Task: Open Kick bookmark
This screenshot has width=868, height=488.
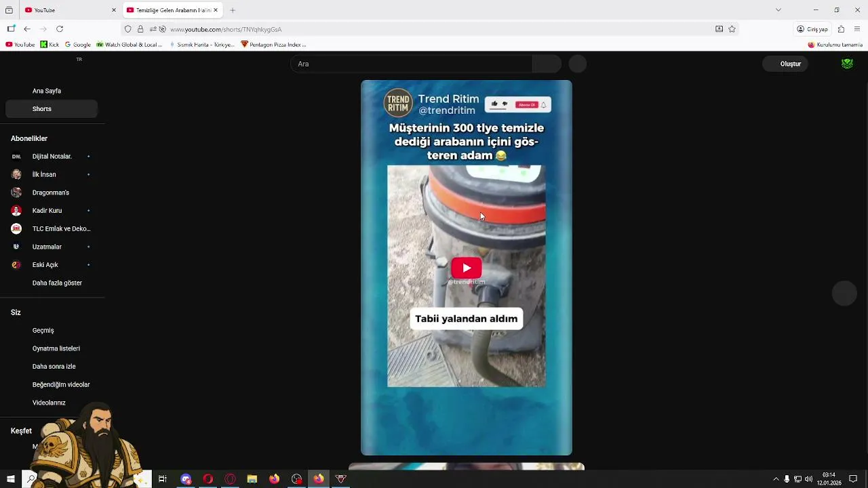Action: (x=50, y=45)
